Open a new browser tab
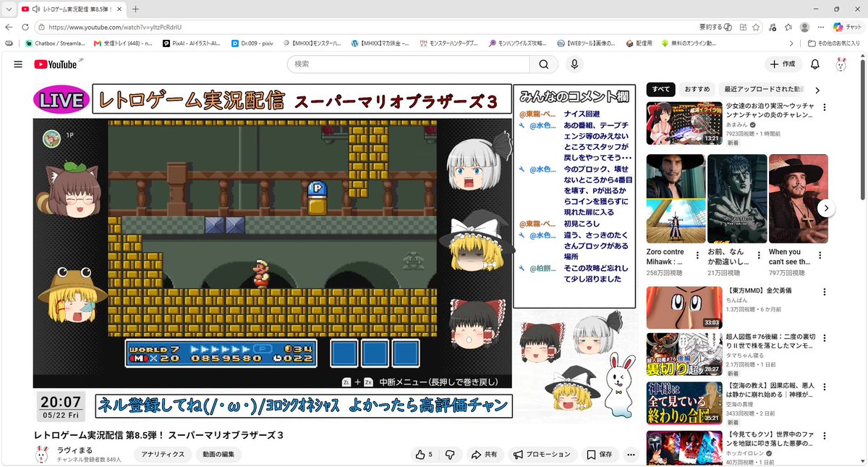This screenshot has width=868, height=467. coord(135,9)
